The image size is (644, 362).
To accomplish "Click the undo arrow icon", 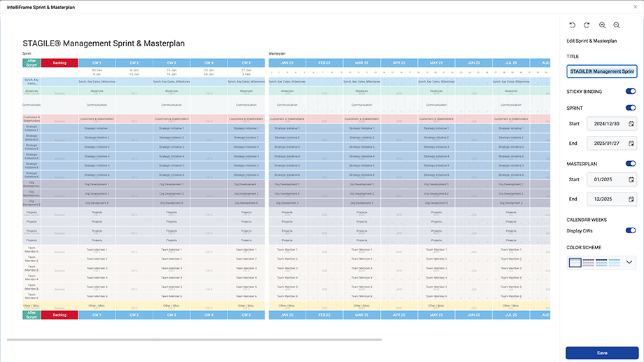I will pos(572,25).
